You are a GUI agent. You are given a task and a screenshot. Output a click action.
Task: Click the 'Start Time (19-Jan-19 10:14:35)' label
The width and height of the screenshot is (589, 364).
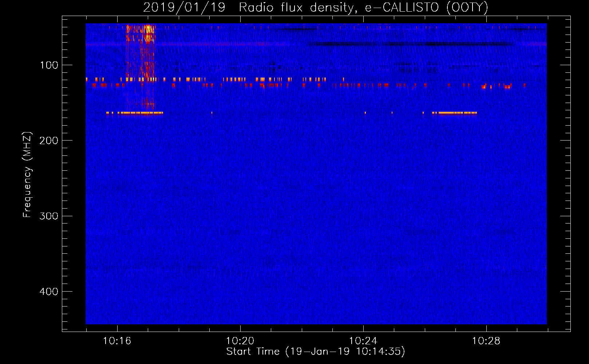[x=316, y=352]
